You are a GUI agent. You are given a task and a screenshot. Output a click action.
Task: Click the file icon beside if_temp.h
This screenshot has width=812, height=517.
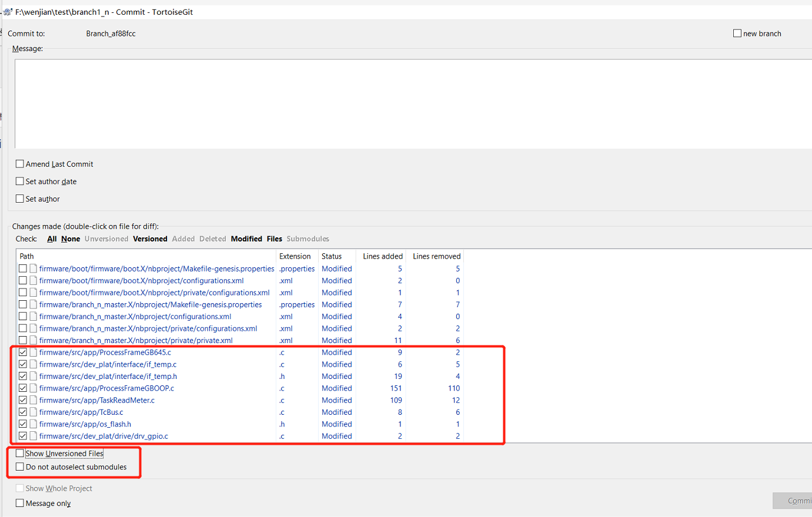[x=32, y=376]
